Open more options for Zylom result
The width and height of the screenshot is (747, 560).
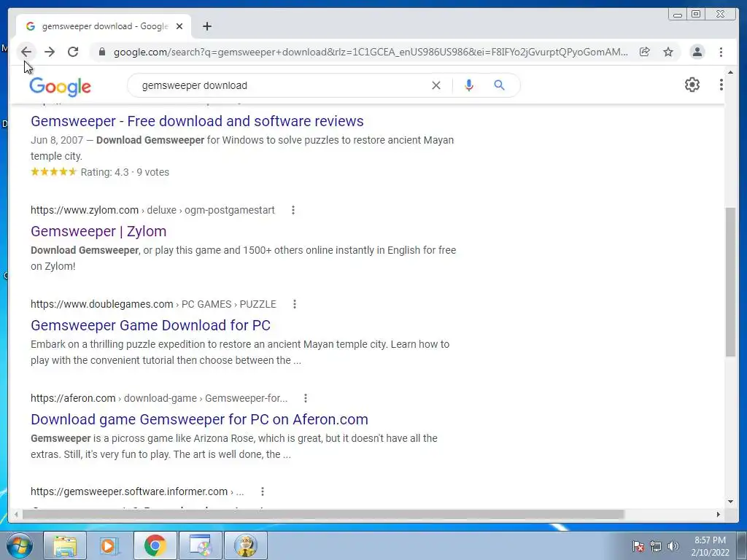tap(293, 210)
